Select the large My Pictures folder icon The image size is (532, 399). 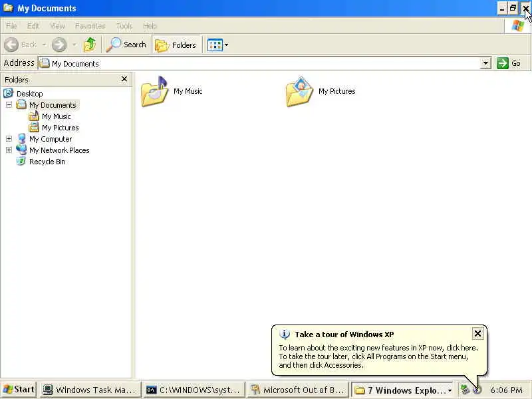click(300, 91)
